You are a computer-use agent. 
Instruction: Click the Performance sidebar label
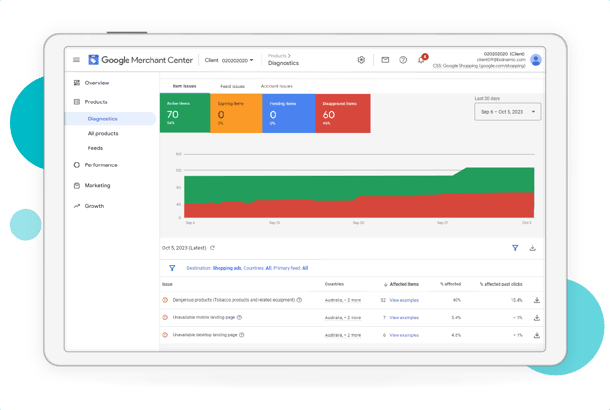[x=101, y=165]
